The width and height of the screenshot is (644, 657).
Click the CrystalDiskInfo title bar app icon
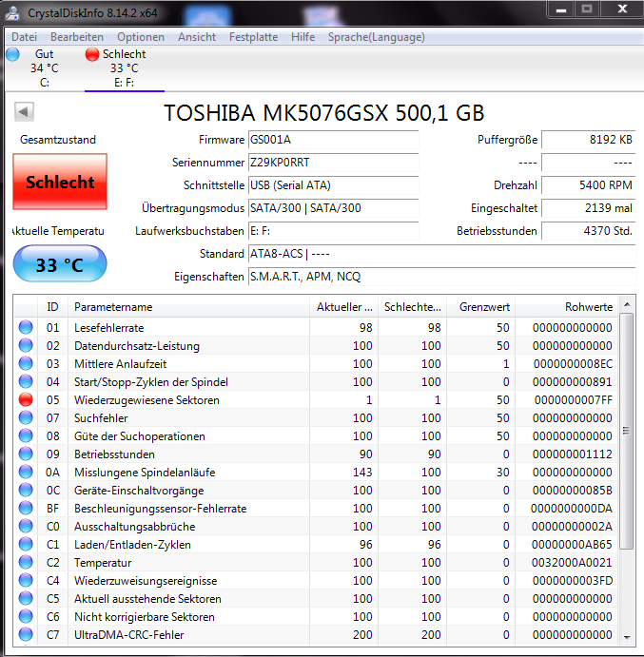pos(12,13)
